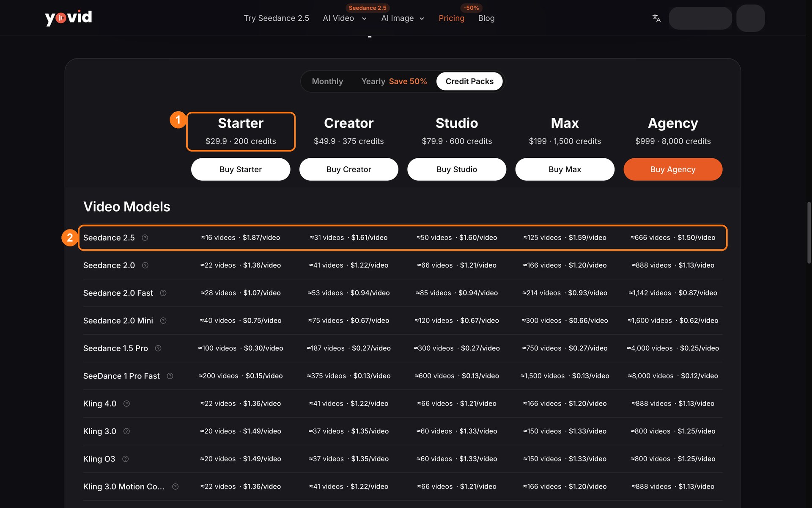Expand the AI Image dropdown chevron
Viewport: 812px width, 508px height.
[x=422, y=19]
